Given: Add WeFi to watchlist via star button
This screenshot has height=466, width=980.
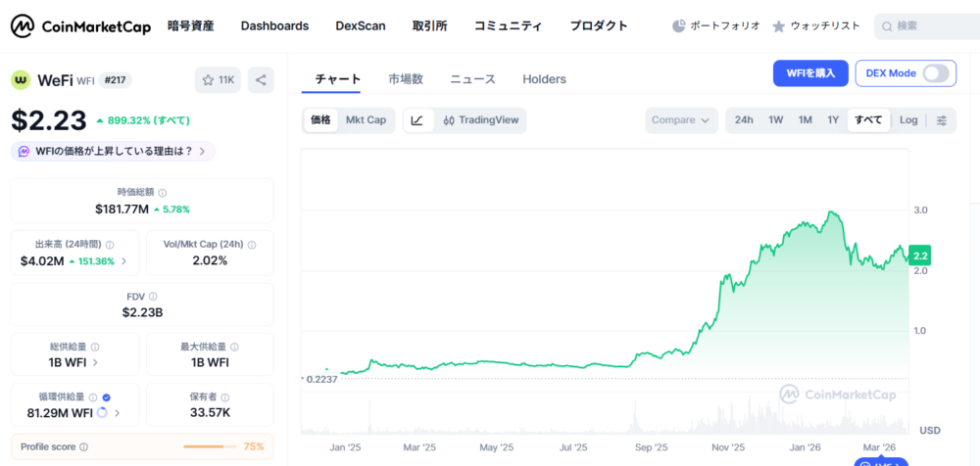Looking at the screenshot, I should point(218,80).
